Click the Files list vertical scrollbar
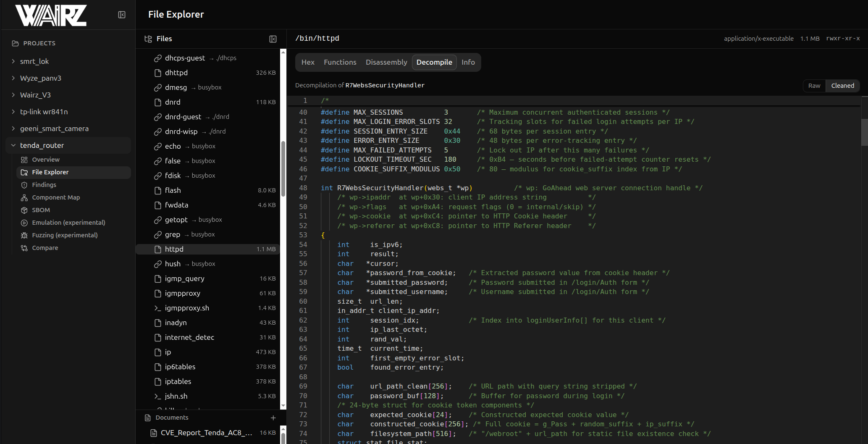The image size is (868, 444). click(x=283, y=168)
